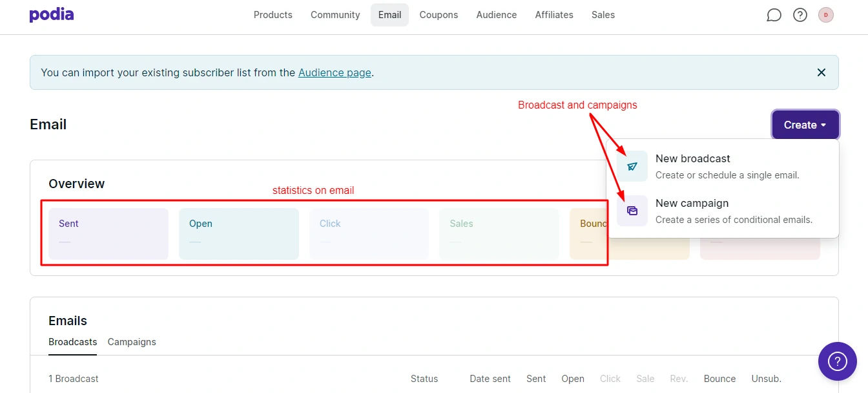Click the Sales statistics card
The width and height of the screenshot is (868, 393).
pyautogui.click(x=499, y=234)
